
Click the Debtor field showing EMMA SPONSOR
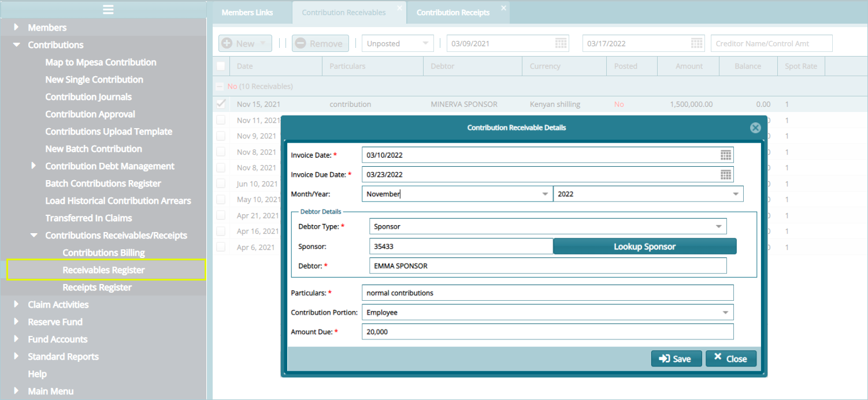pyautogui.click(x=548, y=266)
